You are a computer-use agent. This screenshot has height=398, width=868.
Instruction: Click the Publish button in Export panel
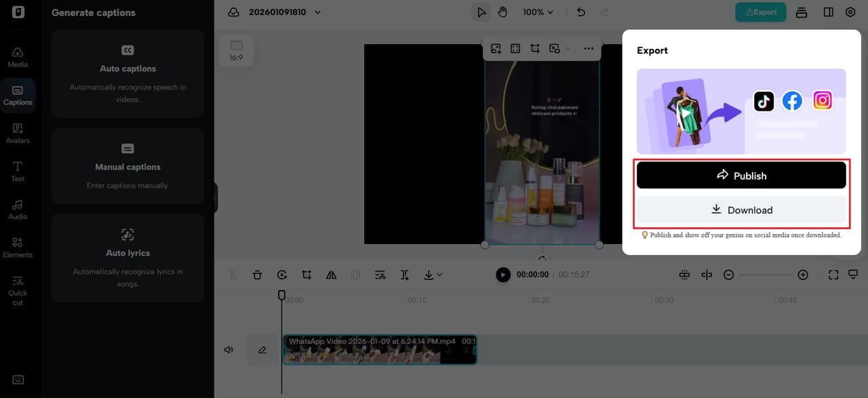(x=741, y=176)
